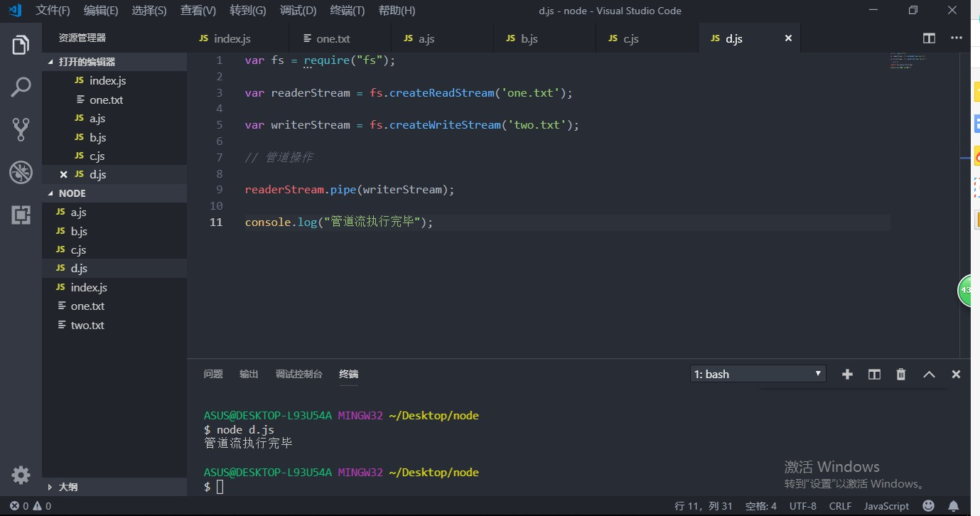
Task: Open c.js from the open editors list
Action: tap(114, 156)
